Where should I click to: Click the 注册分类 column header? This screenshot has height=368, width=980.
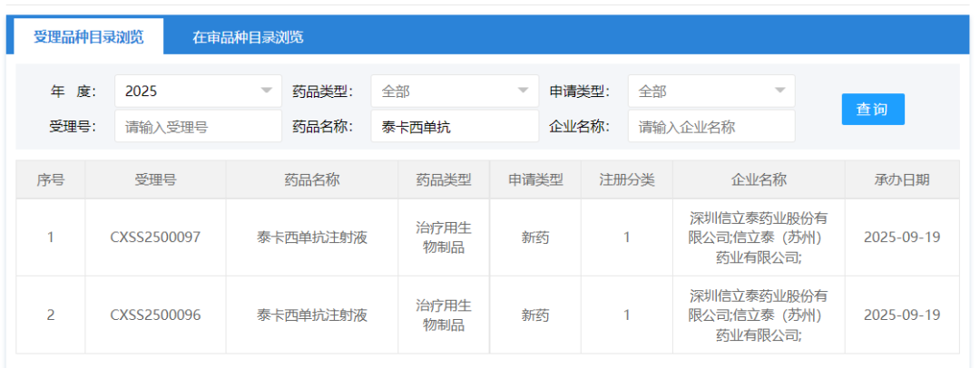tap(626, 179)
